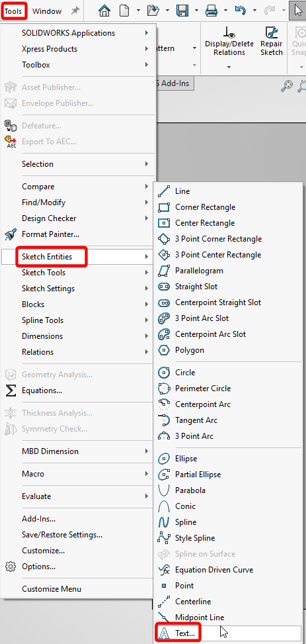The height and width of the screenshot is (644, 306).
Task: Click the Save disk icon
Action: click(x=182, y=11)
